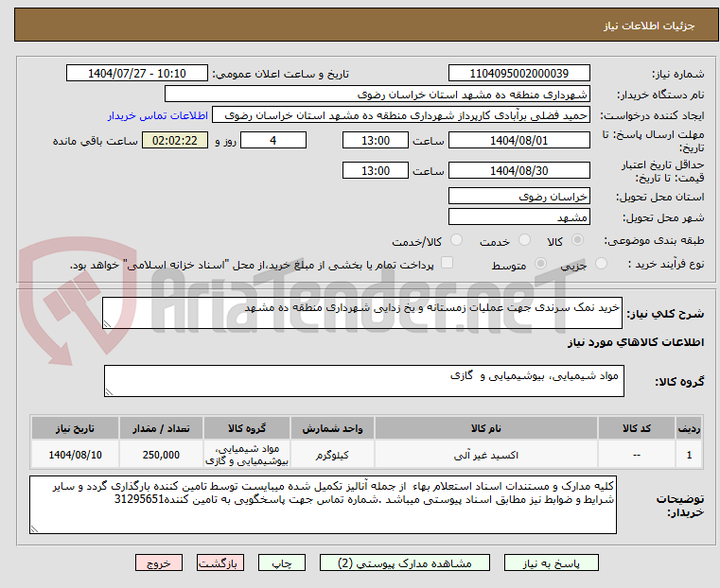Image resolution: width=720 pixels, height=588 pixels.
Task: Click the بازگشت back button
Action: [220, 562]
